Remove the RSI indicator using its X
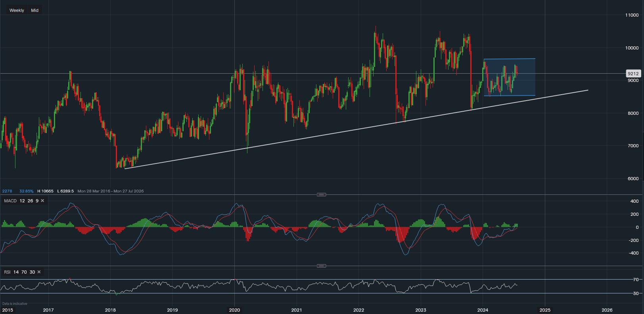This screenshot has width=644, height=314. 39,272
